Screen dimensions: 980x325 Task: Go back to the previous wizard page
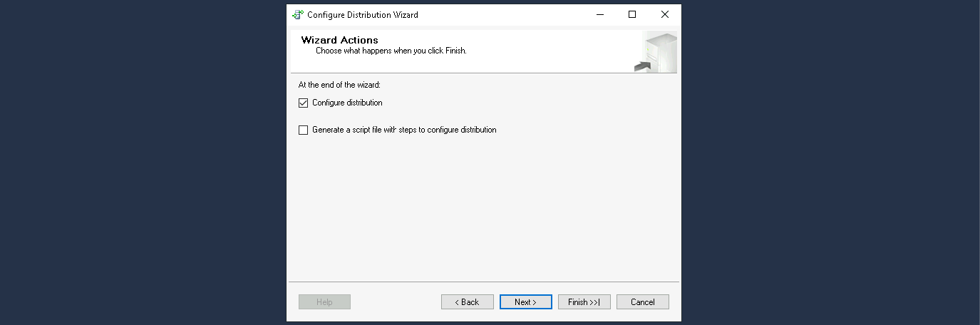point(467,302)
